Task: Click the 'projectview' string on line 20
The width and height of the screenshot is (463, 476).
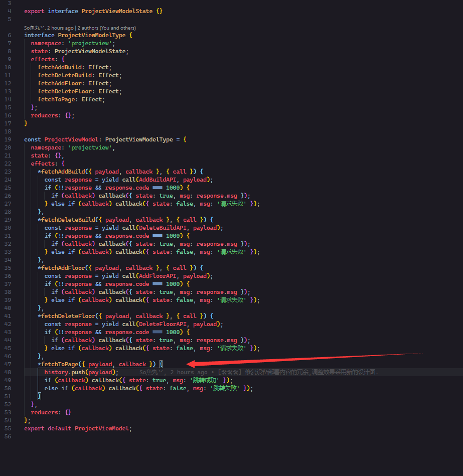Action: point(90,148)
